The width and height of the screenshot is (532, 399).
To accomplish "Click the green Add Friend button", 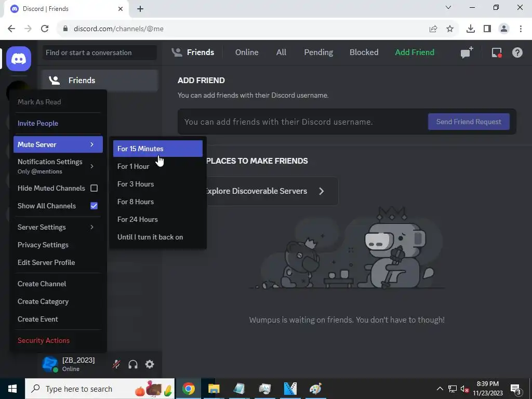I will pyautogui.click(x=415, y=52).
